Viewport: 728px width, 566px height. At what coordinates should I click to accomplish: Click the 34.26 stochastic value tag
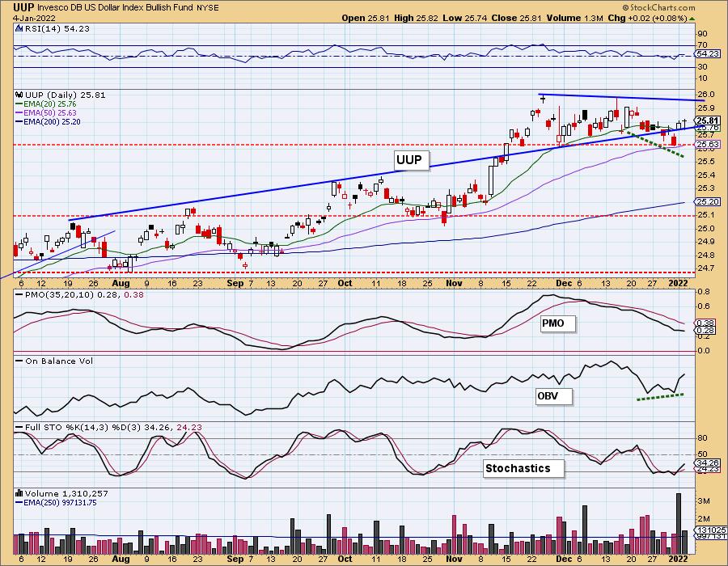point(708,463)
